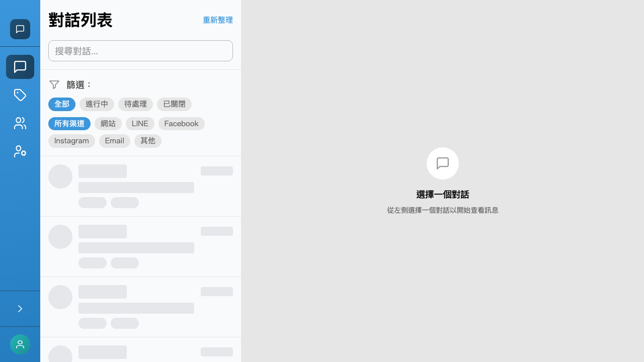
Task: Click the 搜尋對話 search field
Action: tap(140, 51)
